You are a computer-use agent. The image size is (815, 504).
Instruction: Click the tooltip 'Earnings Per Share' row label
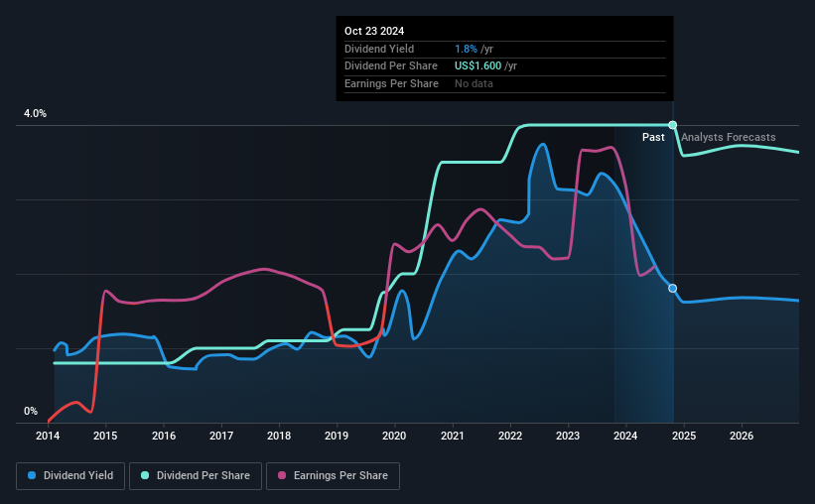click(x=391, y=83)
